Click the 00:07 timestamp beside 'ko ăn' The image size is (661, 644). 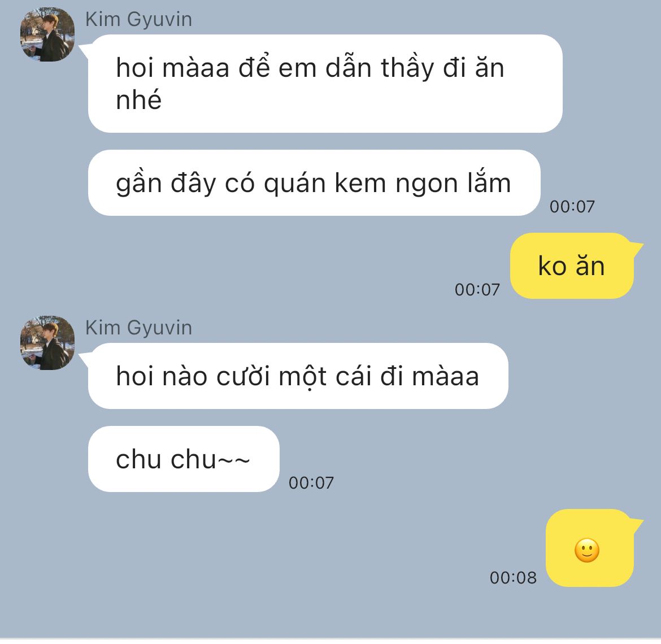[x=477, y=290]
